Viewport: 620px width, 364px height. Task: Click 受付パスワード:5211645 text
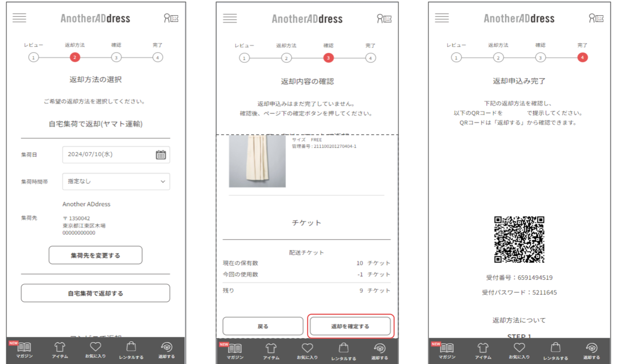[x=519, y=293]
